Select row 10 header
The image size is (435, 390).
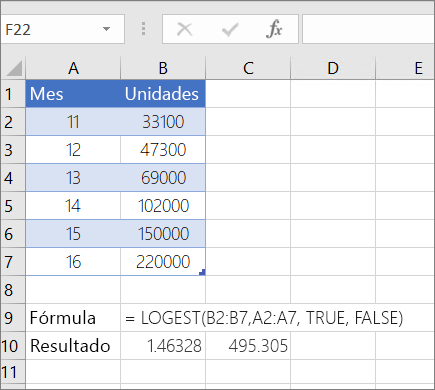click(13, 346)
